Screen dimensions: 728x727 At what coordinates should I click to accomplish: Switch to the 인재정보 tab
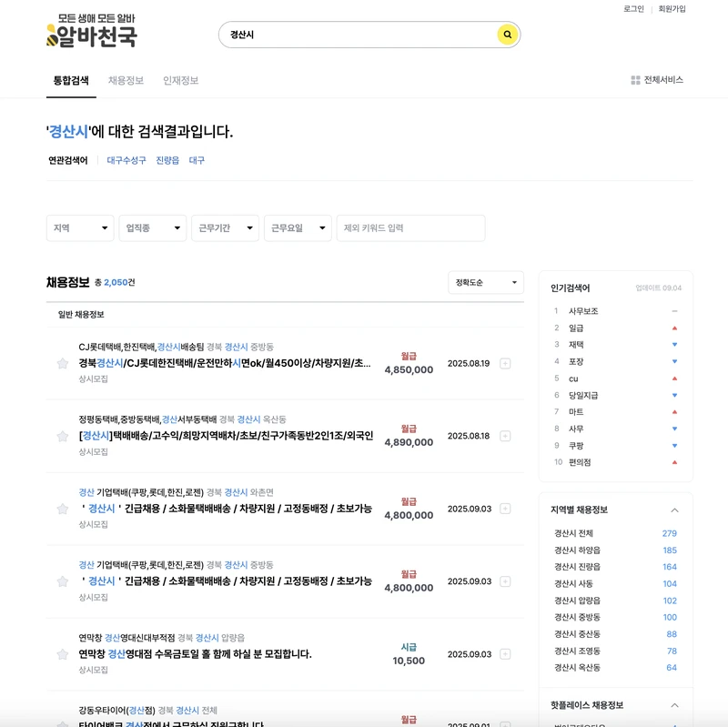180,79
